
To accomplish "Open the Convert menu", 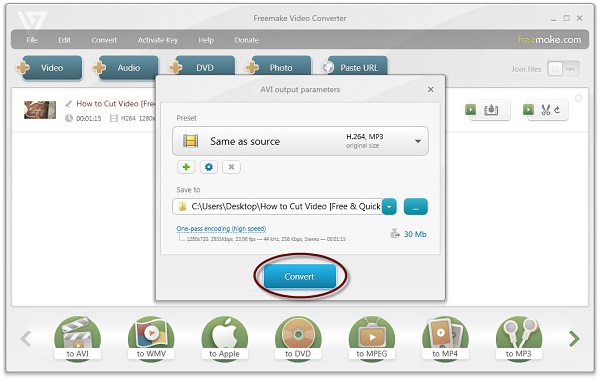I will click(x=104, y=40).
